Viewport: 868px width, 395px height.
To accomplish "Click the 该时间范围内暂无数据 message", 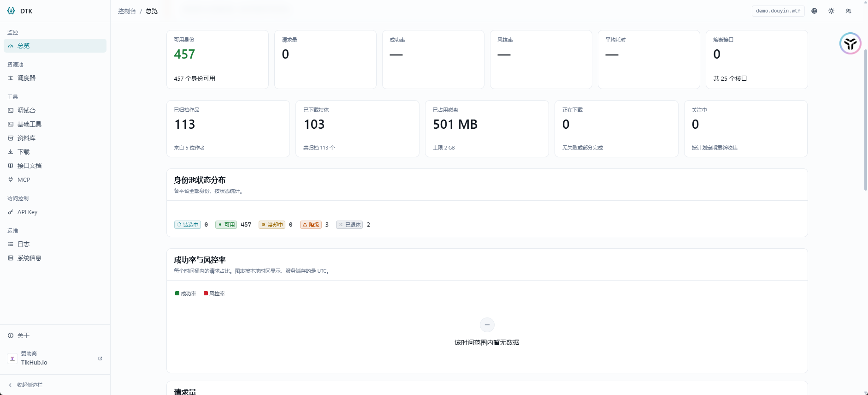I will [x=487, y=342].
